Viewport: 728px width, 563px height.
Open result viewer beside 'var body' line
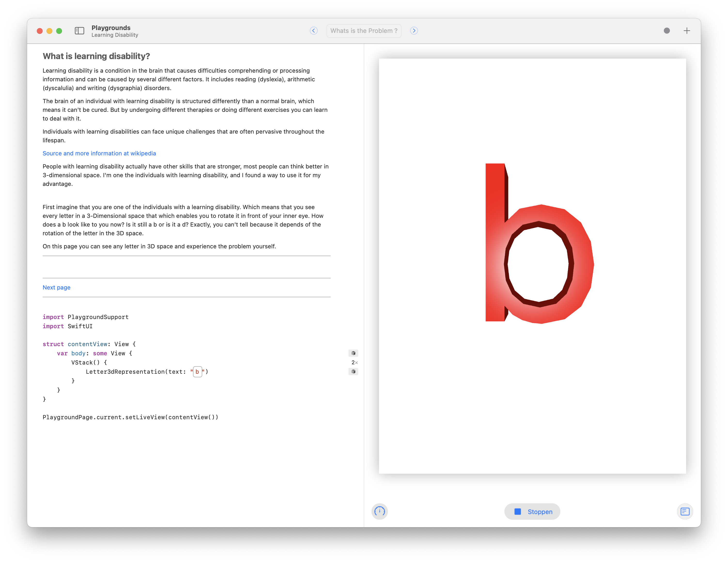point(353,353)
